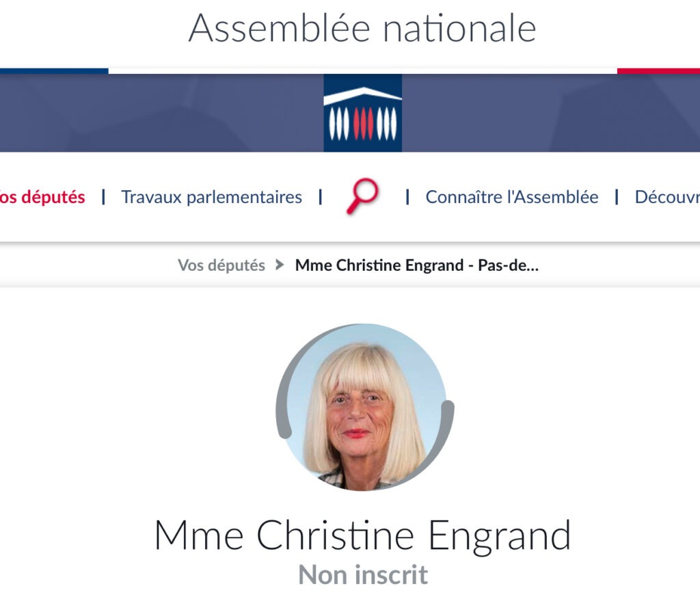Click the breadcrumb chevron arrow
Image resolution: width=700 pixels, height=612 pixels.
280,265
